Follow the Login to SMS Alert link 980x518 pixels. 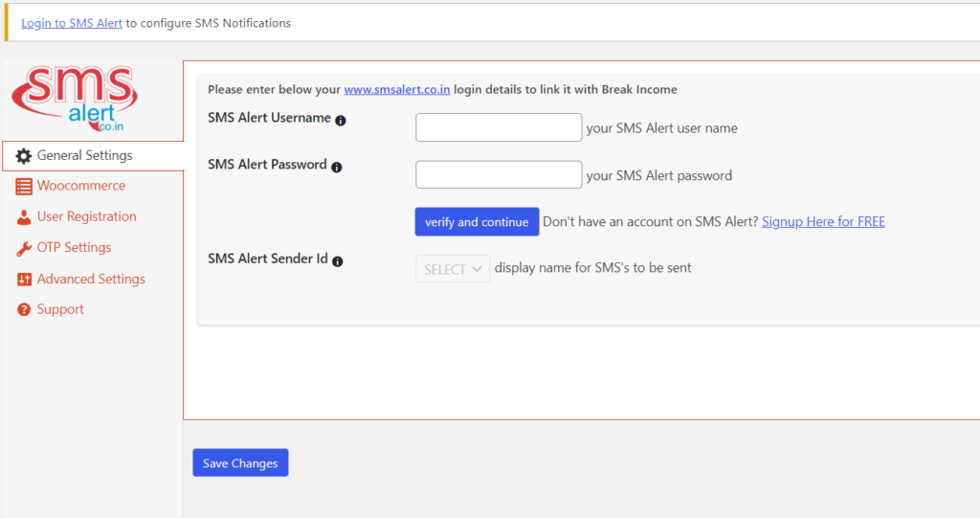point(72,23)
